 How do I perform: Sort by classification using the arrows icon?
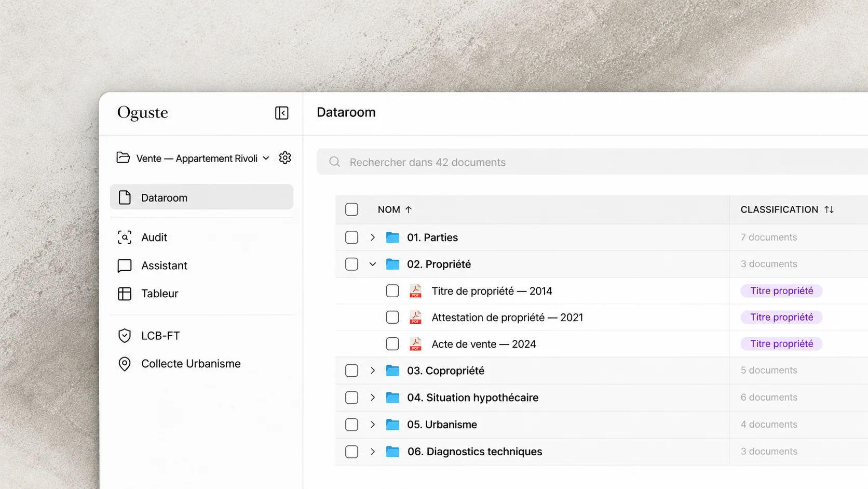tap(829, 209)
